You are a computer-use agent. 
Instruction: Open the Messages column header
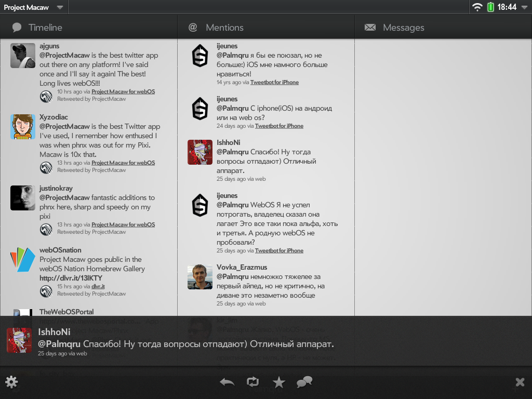(403, 28)
